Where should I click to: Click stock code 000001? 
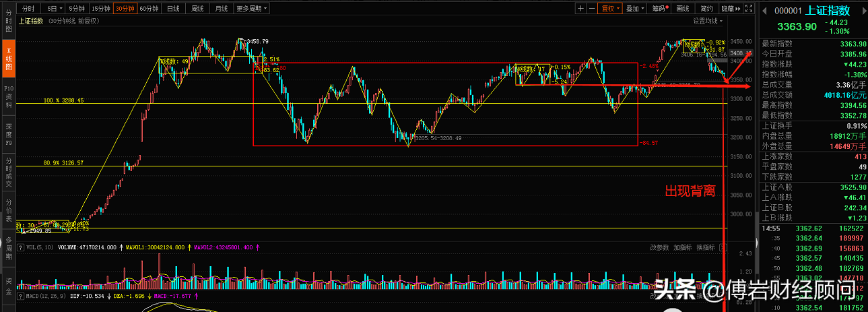[x=788, y=10]
